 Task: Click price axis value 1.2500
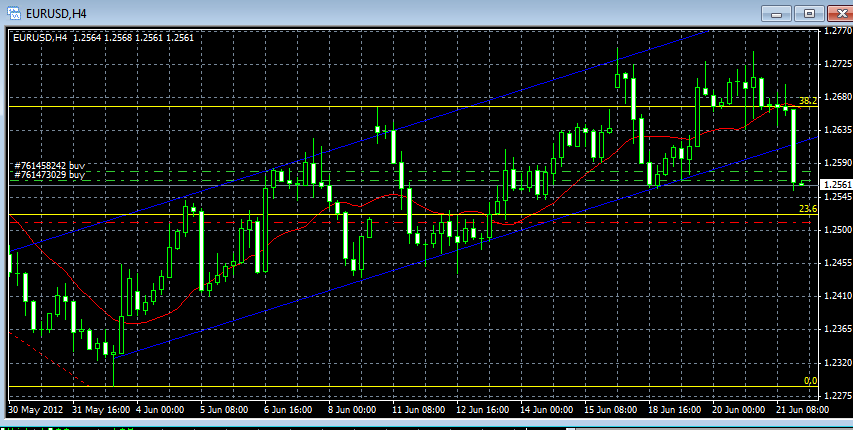click(836, 230)
